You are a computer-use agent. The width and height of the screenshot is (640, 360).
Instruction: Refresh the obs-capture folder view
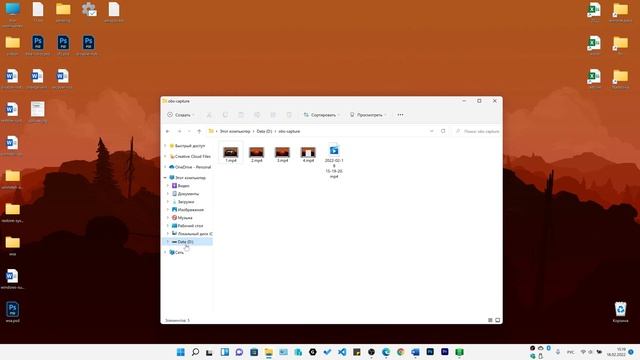click(x=443, y=131)
